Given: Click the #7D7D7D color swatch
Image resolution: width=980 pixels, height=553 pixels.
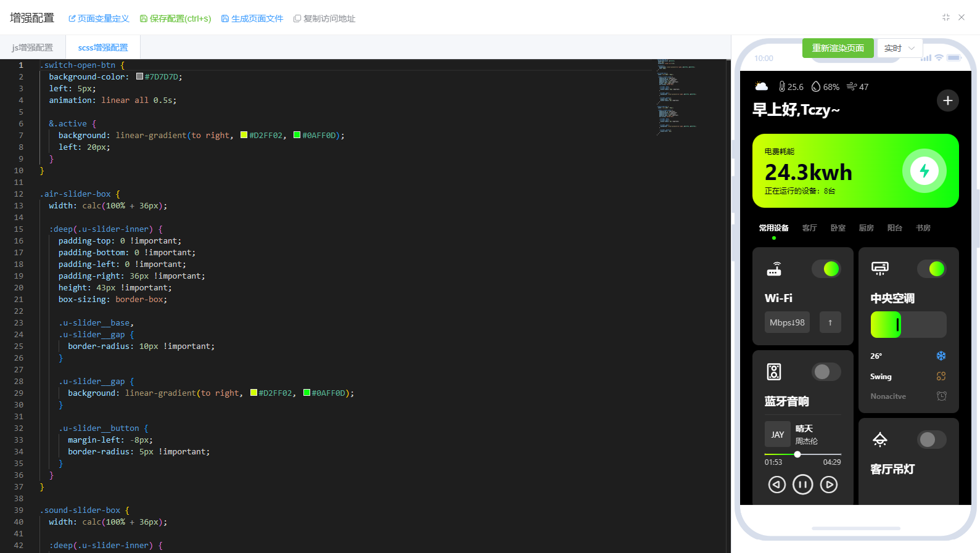Looking at the screenshot, I should tap(140, 76).
